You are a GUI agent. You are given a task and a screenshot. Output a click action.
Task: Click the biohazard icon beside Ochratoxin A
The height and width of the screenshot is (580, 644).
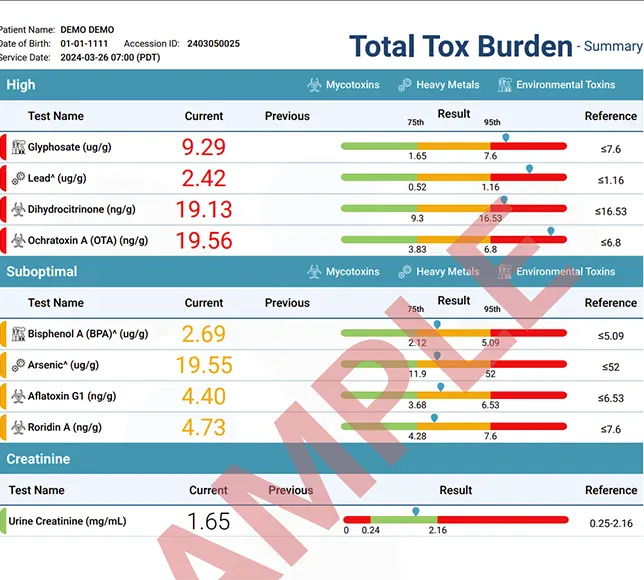pos(18,241)
